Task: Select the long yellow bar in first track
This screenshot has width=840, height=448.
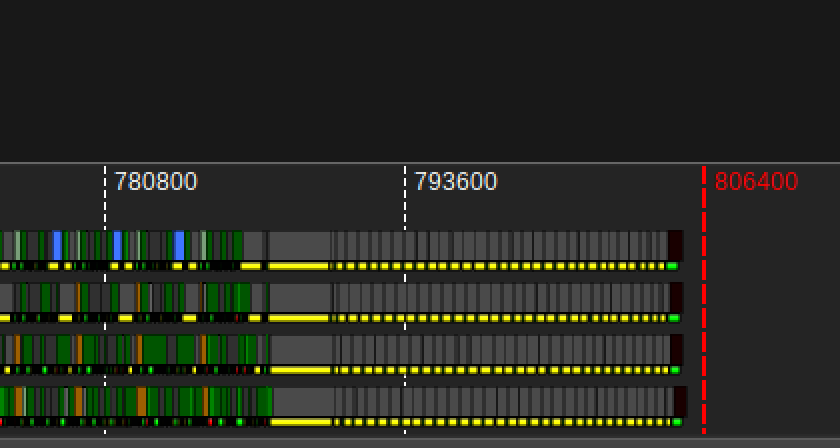Action: click(298, 266)
